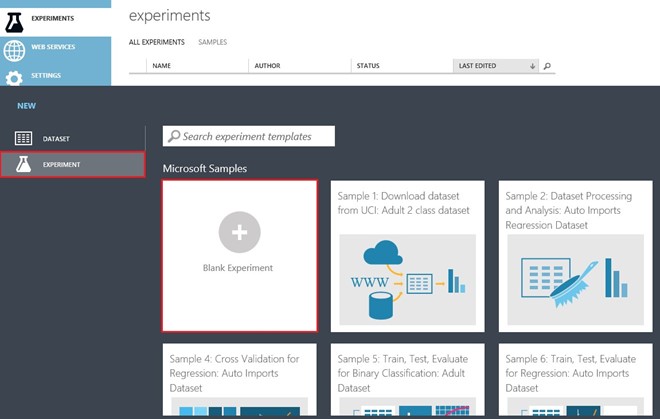Viewport: 660px width, 419px height.
Task: Open Sample 4 Cross Validation illustration
Action: point(240,406)
